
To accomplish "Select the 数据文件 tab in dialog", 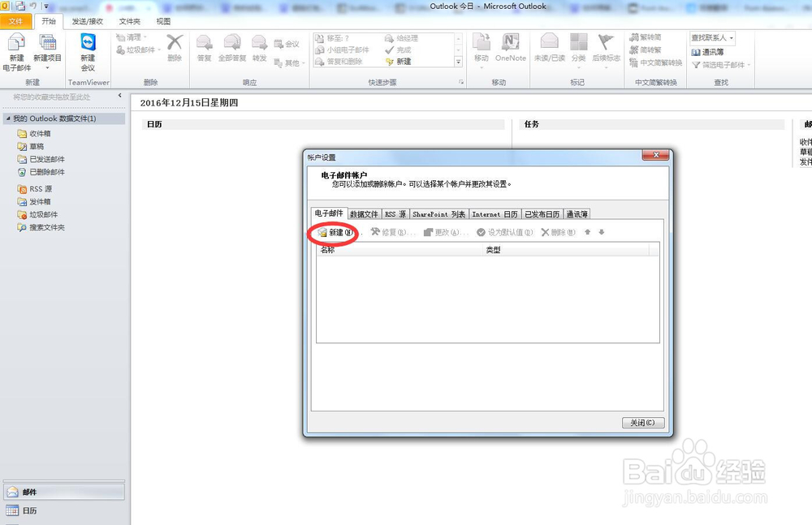I will click(364, 214).
